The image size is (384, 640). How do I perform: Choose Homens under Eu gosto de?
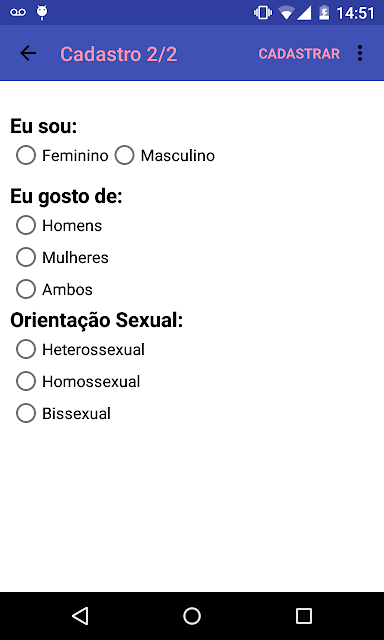coord(59,225)
